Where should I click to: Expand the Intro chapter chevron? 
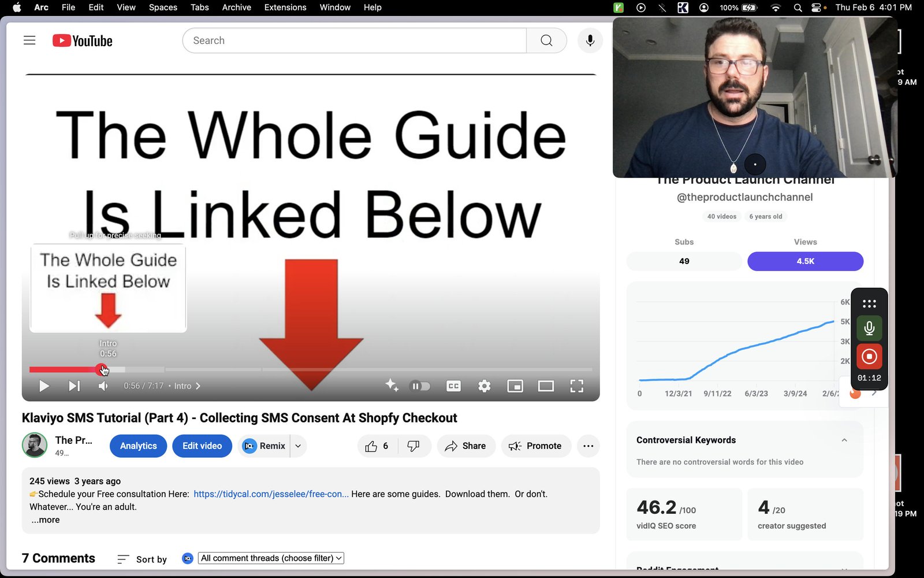[198, 386]
